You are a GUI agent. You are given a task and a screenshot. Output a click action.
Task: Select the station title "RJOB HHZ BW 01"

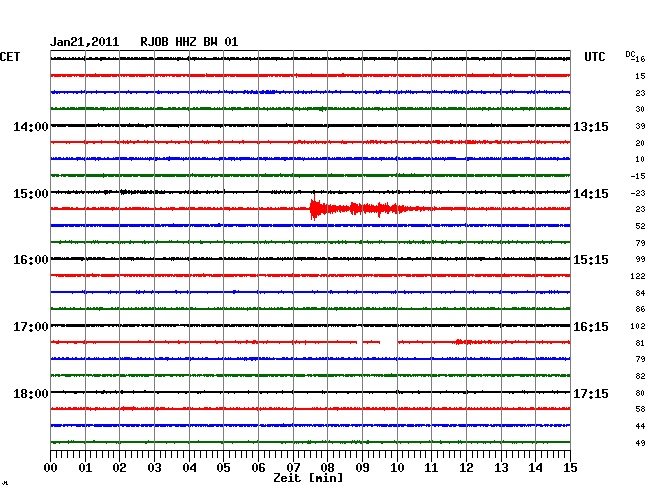click(189, 42)
